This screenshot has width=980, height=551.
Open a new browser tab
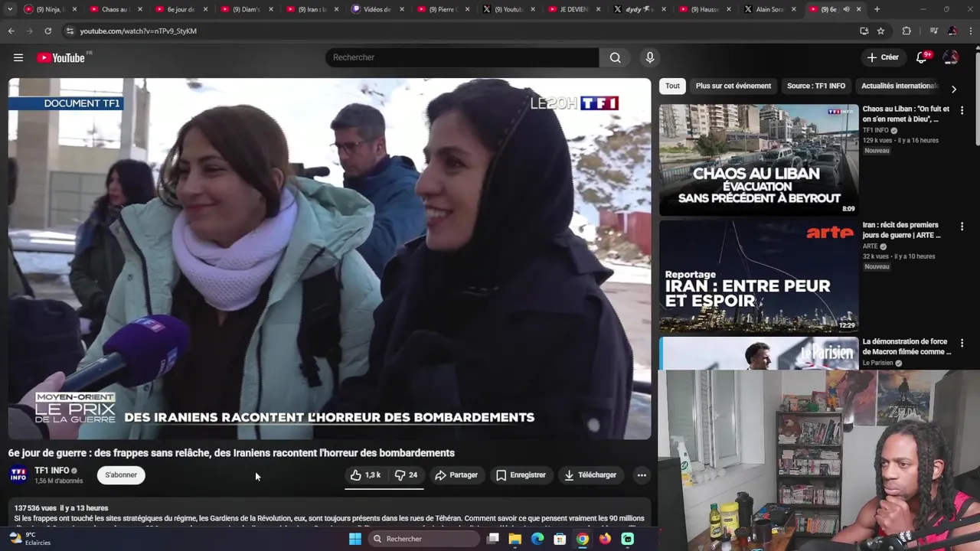[x=877, y=9]
